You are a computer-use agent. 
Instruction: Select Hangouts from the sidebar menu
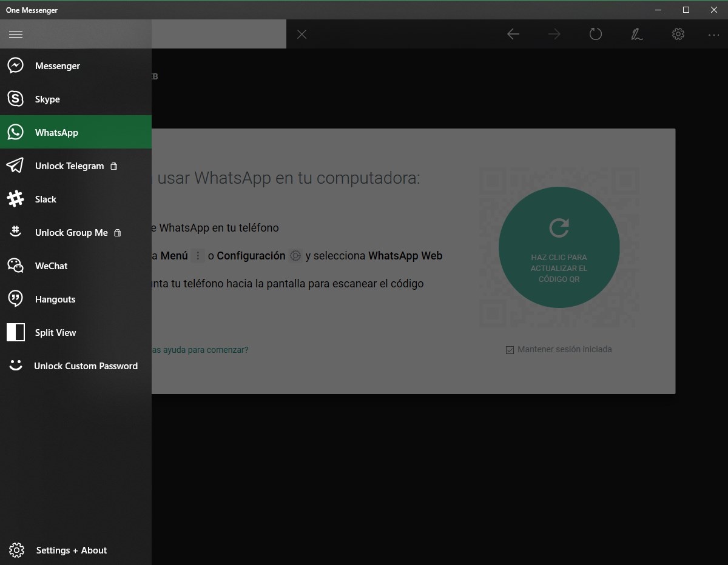(76, 299)
